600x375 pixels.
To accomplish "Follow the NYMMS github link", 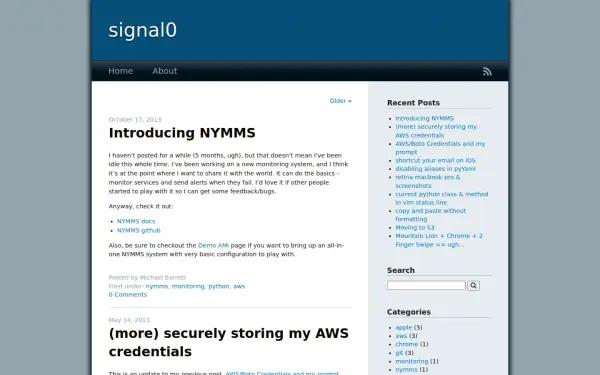I will click(139, 230).
